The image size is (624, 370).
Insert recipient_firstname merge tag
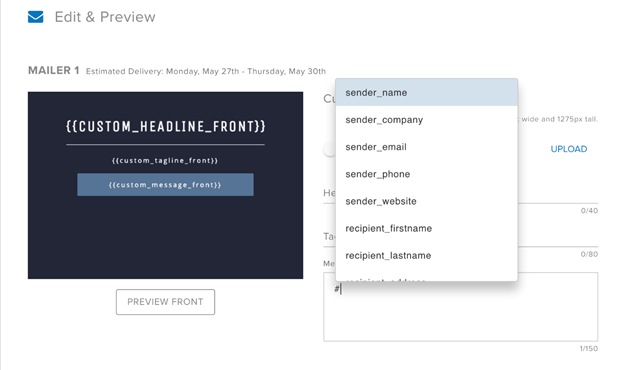427,228
